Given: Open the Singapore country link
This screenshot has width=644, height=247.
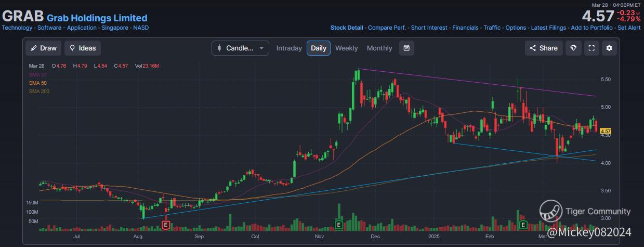Looking at the screenshot, I should click(x=115, y=28).
